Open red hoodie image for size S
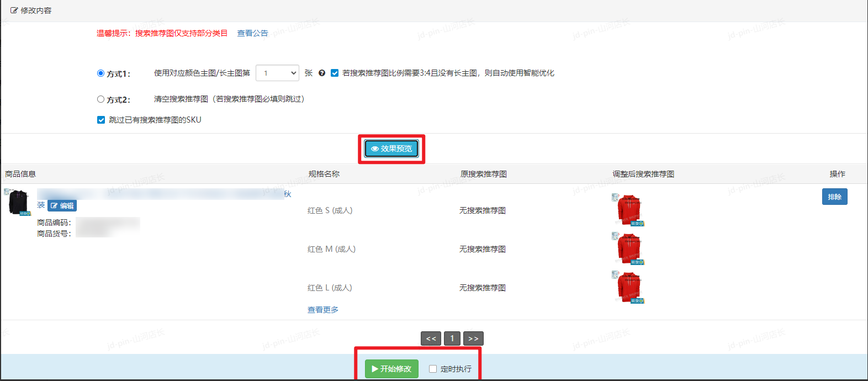868x381 pixels. [628, 210]
